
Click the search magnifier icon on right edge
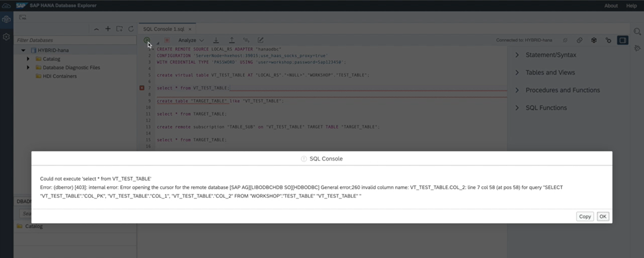(x=638, y=32)
